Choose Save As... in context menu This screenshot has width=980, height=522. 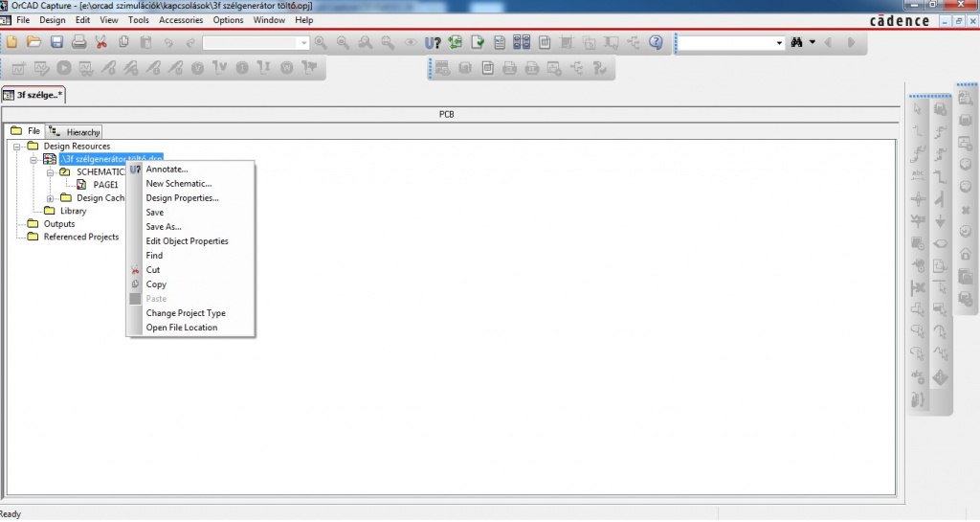pyautogui.click(x=190, y=227)
